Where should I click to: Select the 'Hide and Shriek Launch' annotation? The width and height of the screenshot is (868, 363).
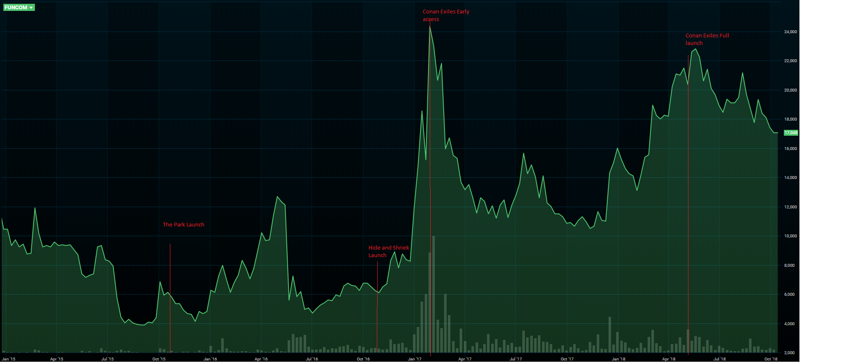click(x=389, y=252)
